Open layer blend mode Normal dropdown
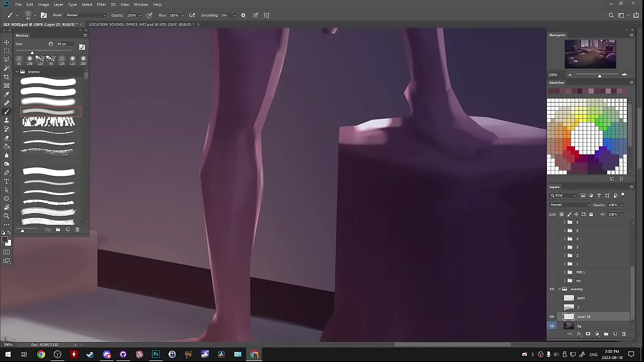Viewport: 644px width, 362px height. (x=570, y=205)
